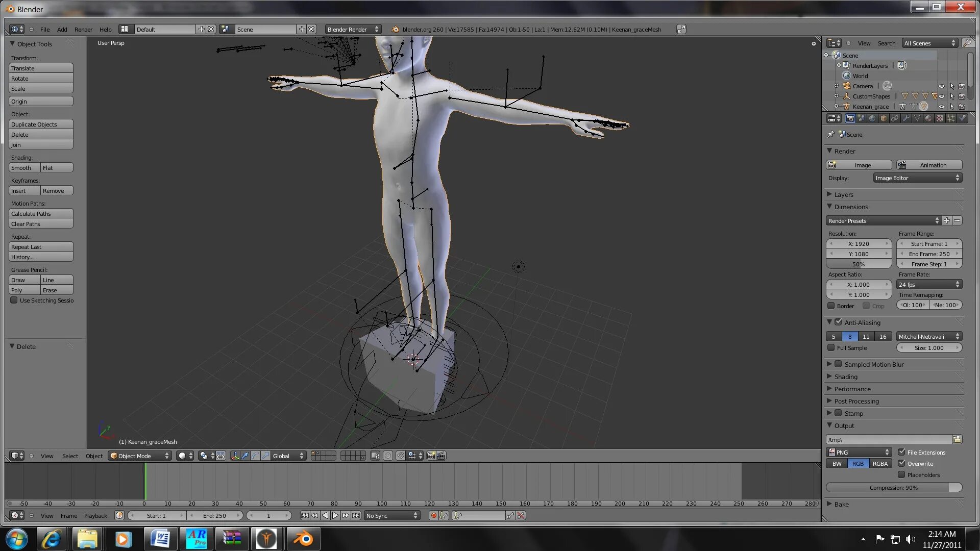Open the Render menu
The width and height of the screenshot is (980, 551).
[83, 29]
